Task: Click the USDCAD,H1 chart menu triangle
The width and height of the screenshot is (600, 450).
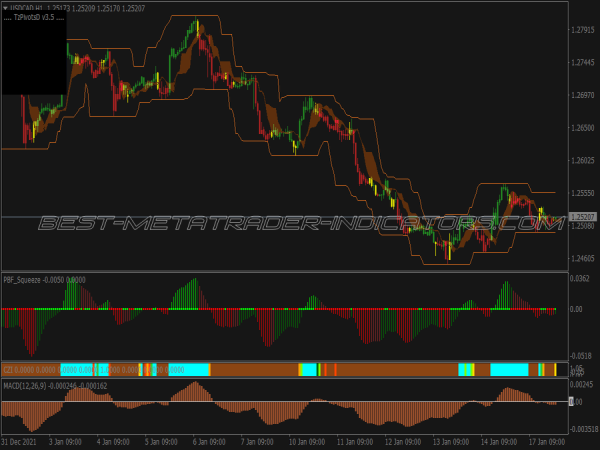Action: click(x=5, y=7)
